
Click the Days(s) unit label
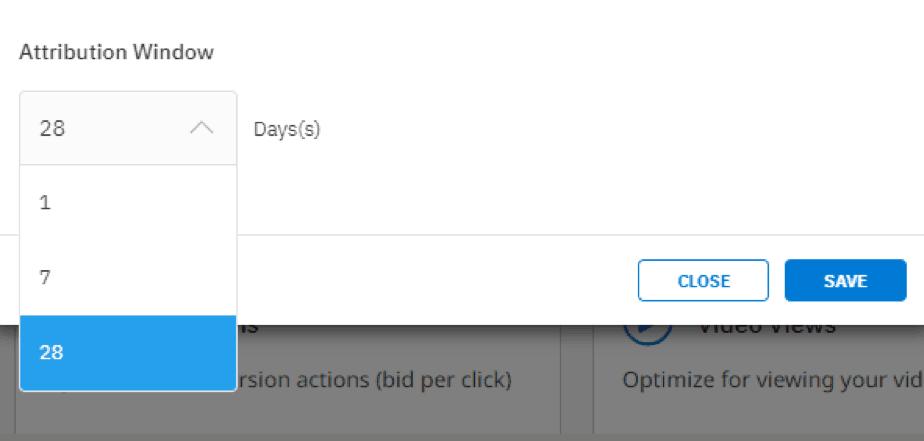coord(287,130)
